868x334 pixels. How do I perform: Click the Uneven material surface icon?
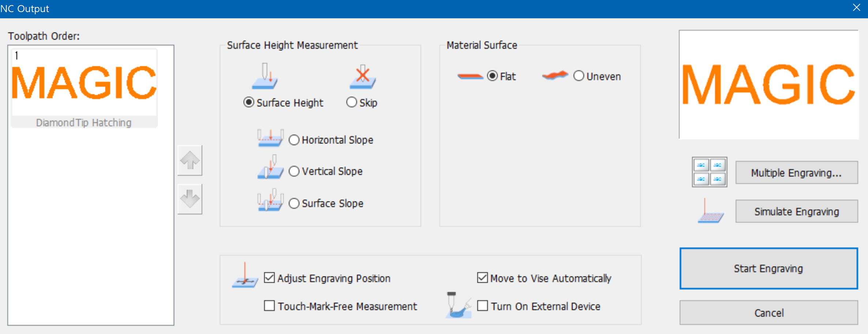(x=555, y=75)
